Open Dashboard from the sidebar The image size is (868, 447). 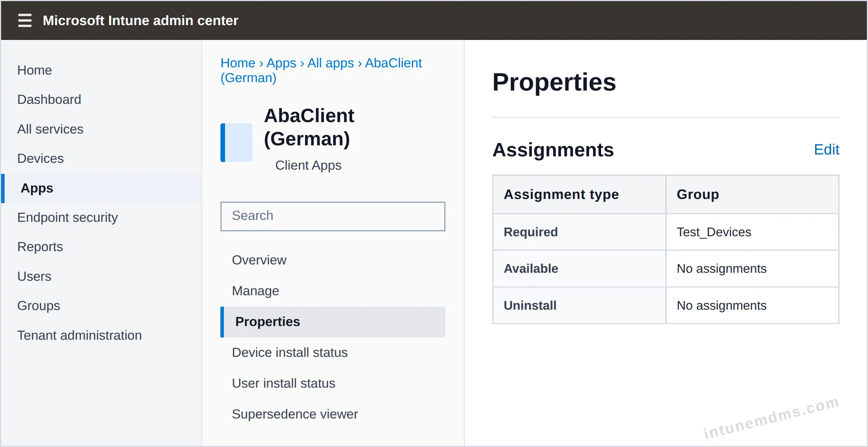point(49,99)
